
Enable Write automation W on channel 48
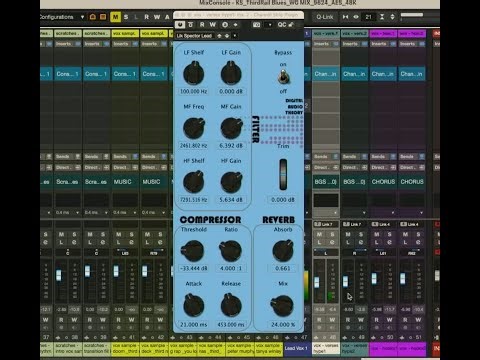pyautogui.click(x=332, y=320)
